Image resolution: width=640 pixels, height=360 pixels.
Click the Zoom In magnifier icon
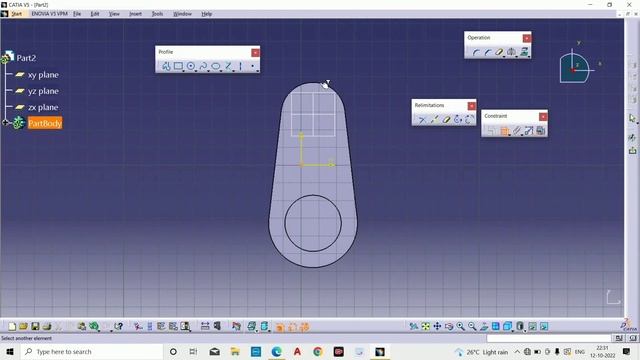click(x=460, y=326)
